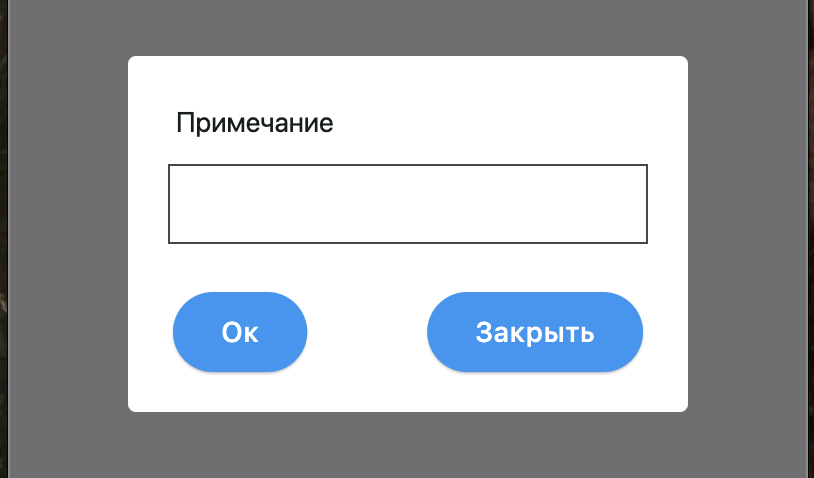Click the gray backdrop above the dialog

(408, 27)
